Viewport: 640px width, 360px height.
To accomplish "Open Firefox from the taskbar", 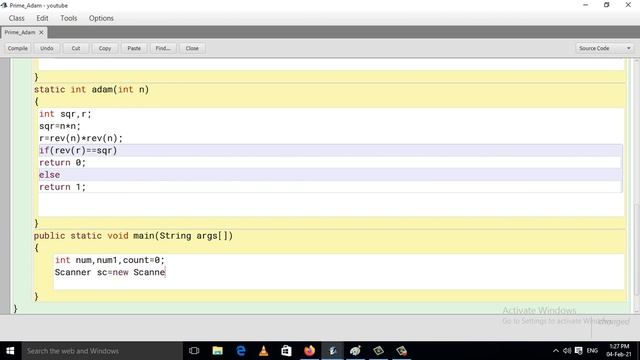I will coord(309,351).
